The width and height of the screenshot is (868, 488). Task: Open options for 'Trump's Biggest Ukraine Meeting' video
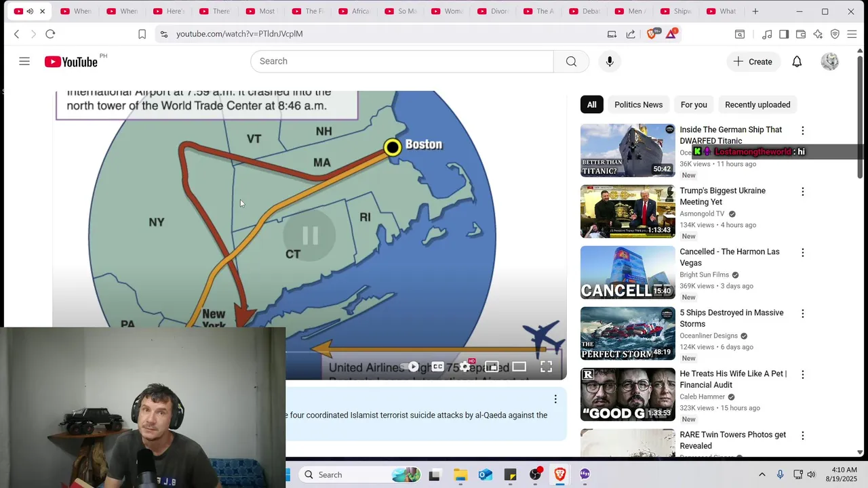pos(803,192)
